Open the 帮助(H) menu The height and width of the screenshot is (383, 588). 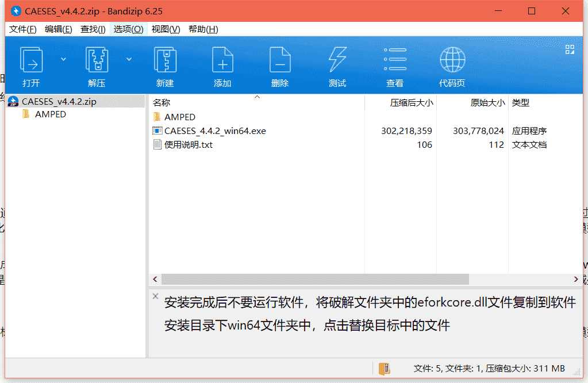click(203, 29)
